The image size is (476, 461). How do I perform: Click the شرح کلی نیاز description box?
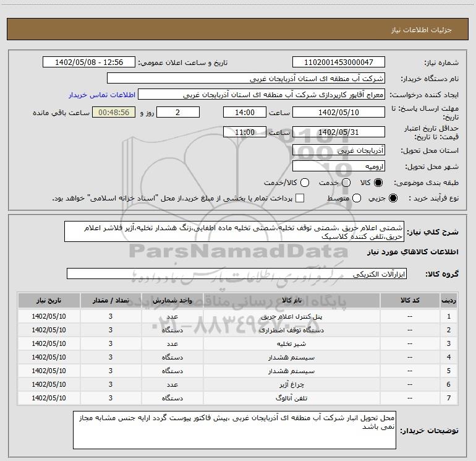[234, 231]
